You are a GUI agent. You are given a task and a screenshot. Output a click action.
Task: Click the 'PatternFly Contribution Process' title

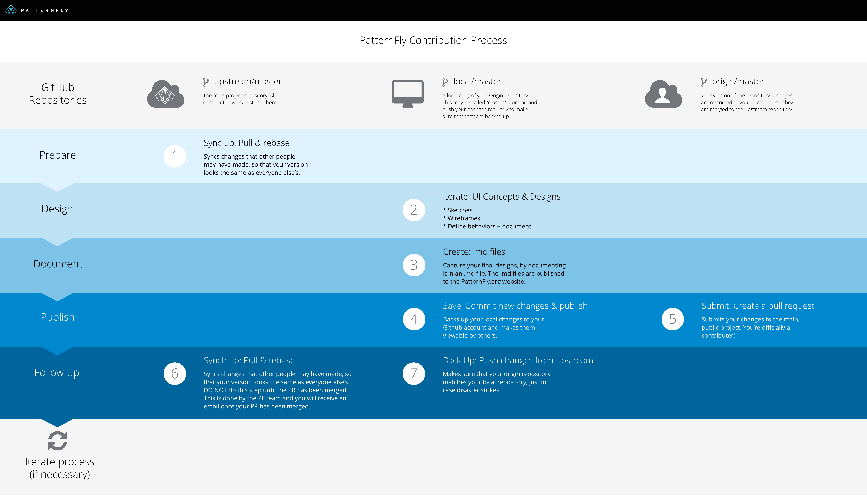coord(433,40)
